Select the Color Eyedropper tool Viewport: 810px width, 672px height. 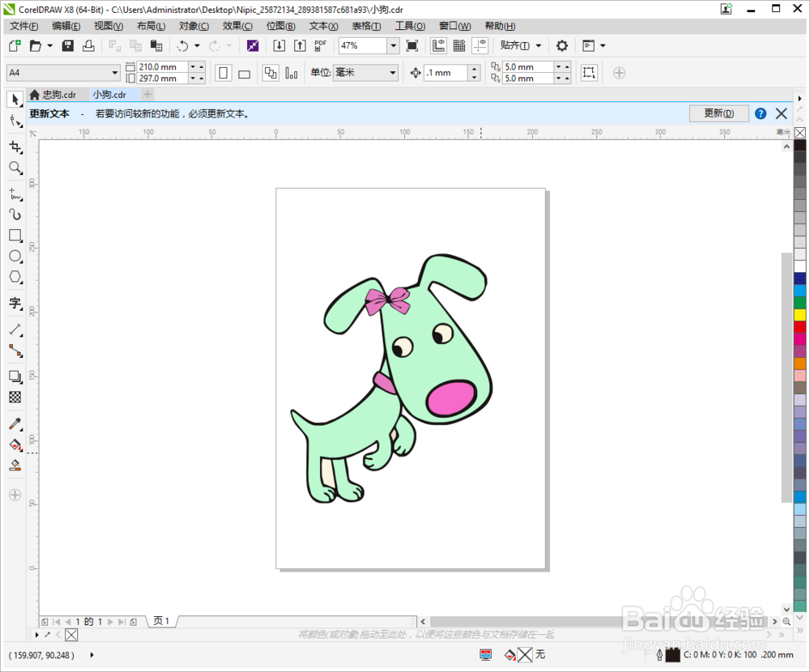coord(15,423)
